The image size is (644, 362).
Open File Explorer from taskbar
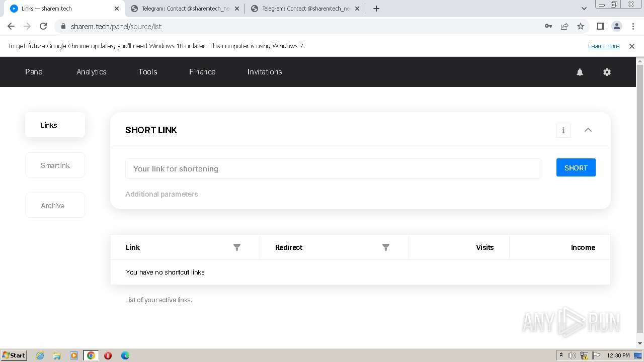pos(57,355)
